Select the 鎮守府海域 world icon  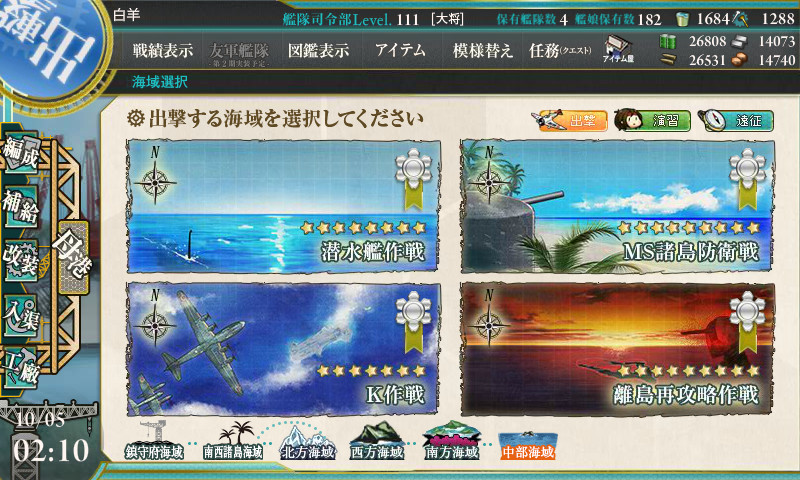(x=154, y=442)
